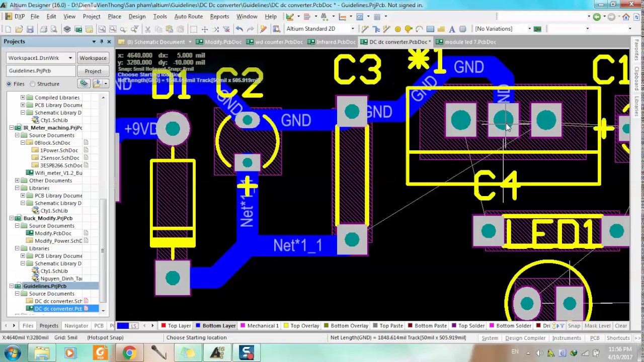Click the Redo arrow icon
Viewport: 644px width, 362px height.
(x=250, y=29)
